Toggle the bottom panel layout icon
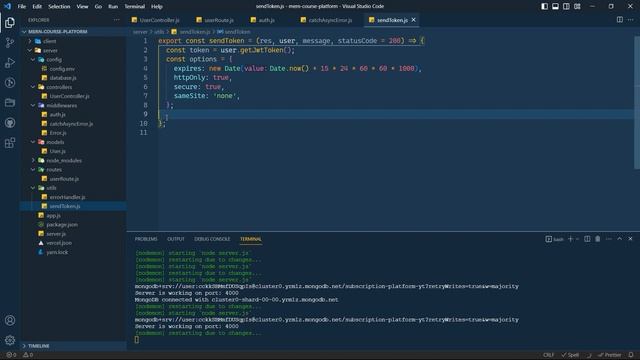The height and width of the screenshot is (360, 640). click(556, 7)
